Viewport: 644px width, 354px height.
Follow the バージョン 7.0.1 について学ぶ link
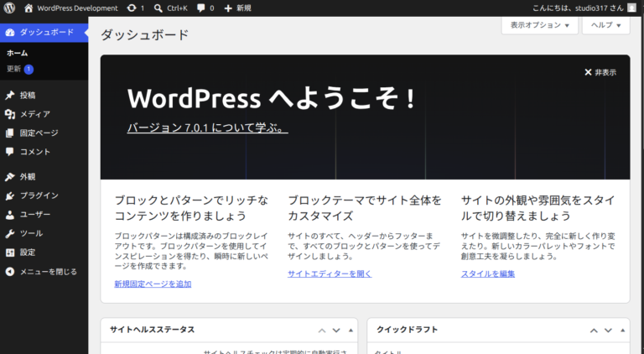pyautogui.click(x=207, y=128)
